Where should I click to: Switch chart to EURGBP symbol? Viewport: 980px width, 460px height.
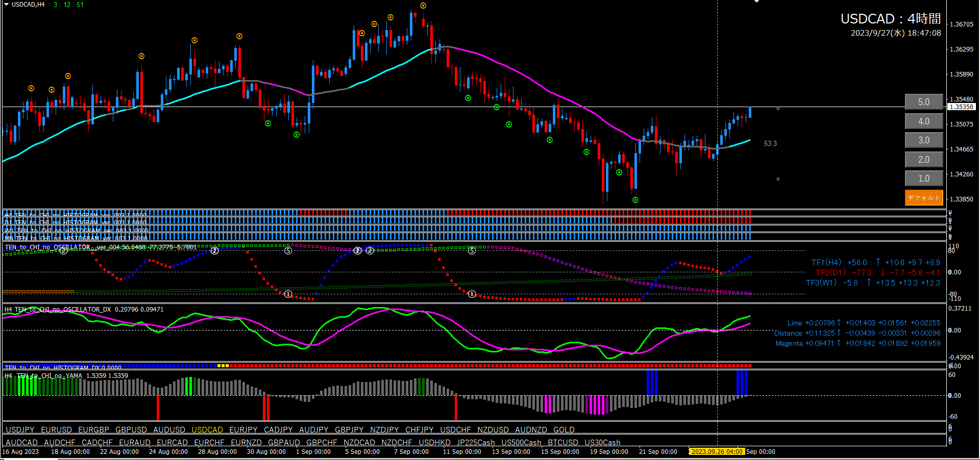pos(94,430)
